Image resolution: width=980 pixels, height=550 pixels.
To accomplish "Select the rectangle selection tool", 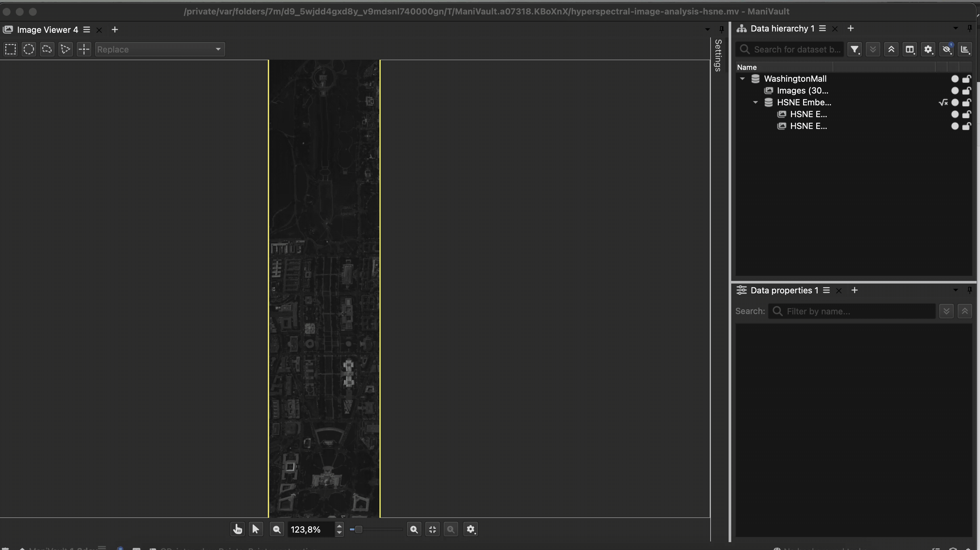I will pyautogui.click(x=11, y=50).
